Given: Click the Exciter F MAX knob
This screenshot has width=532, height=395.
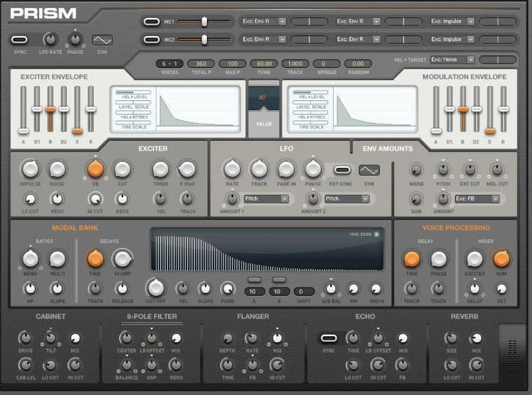Looking at the screenshot, I should tap(187, 169).
